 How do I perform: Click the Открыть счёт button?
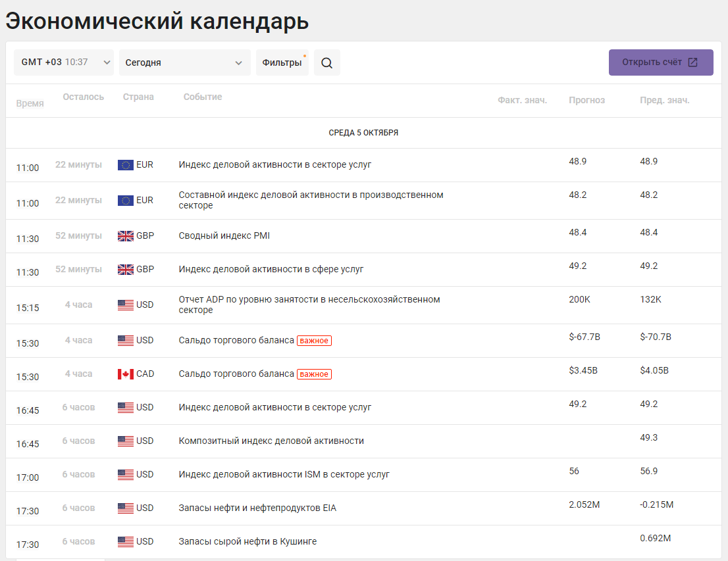tap(661, 62)
